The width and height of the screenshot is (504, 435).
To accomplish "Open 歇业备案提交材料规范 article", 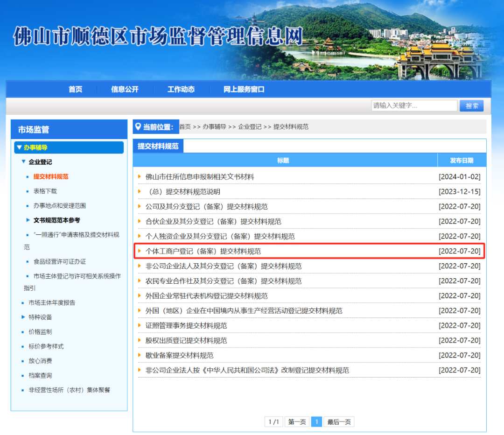I will tap(179, 355).
